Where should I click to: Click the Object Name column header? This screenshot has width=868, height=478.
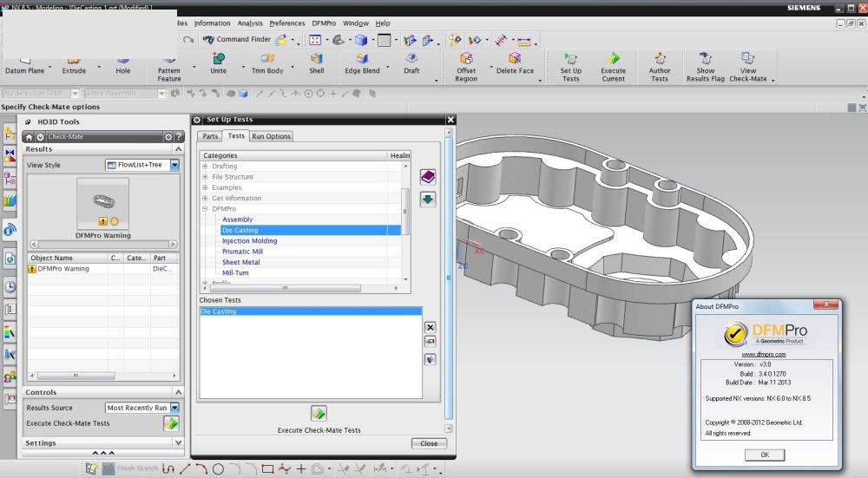67,259
